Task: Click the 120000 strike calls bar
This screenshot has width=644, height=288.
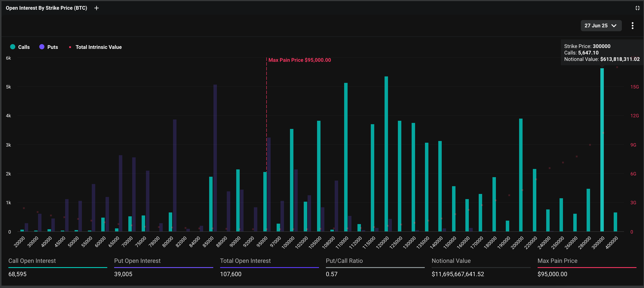Action: coord(386,154)
